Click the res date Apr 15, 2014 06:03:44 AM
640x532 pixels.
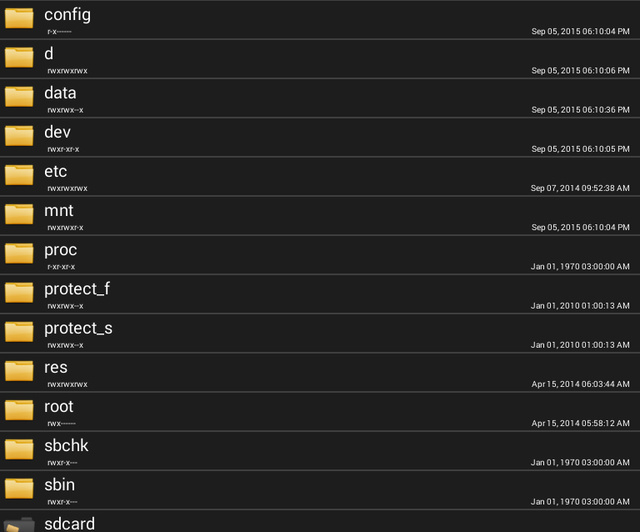(580, 384)
